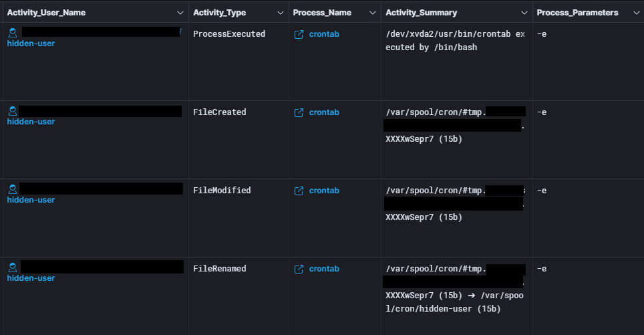Expand the Activity_Type column dropdown
This screenshot has height=335, width=644.
point(281,13)
